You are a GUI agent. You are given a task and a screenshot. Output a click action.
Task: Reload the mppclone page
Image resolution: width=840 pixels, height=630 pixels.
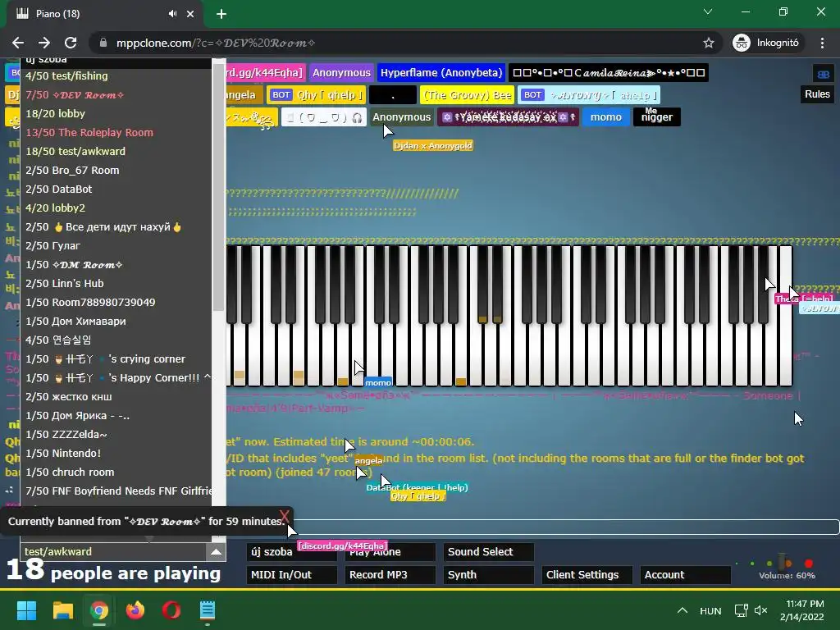(71, 43)
